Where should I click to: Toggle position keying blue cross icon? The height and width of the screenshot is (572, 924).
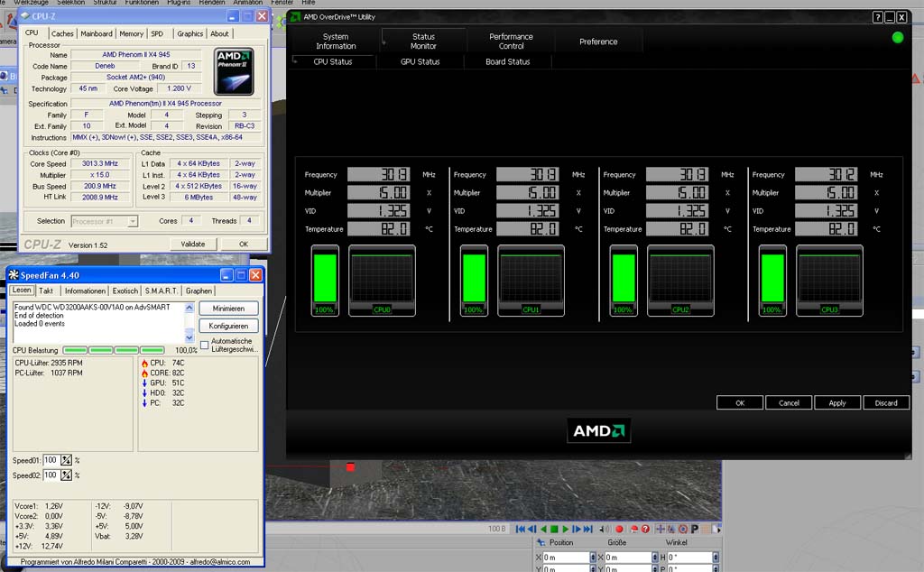(x=661, y=529)
